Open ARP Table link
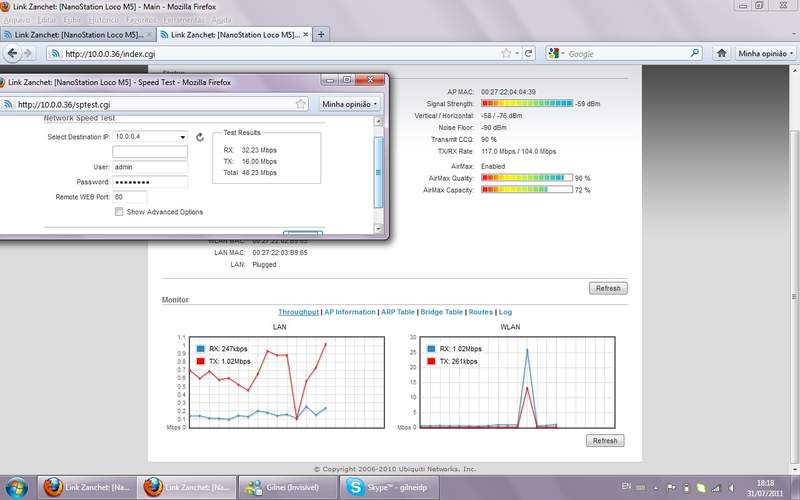 pyautogui.click(x=397, y=312)
